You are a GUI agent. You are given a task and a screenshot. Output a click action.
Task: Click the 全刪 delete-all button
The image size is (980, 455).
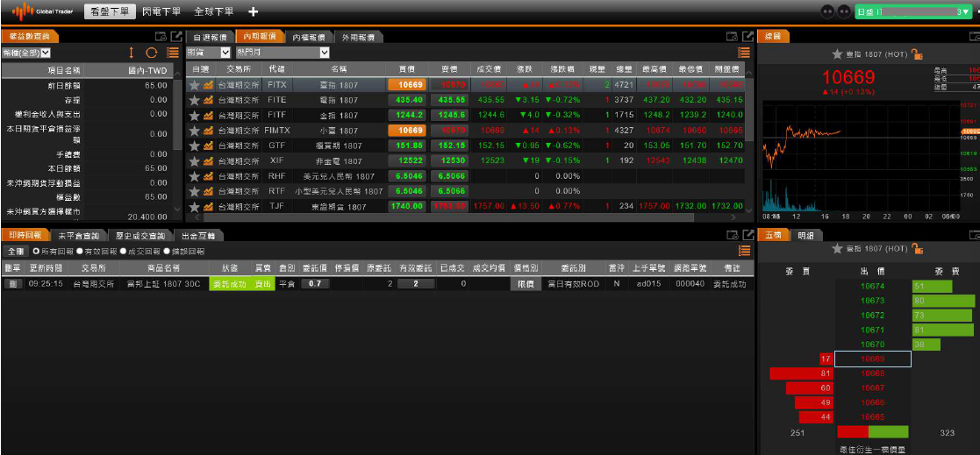click(15, 252)
